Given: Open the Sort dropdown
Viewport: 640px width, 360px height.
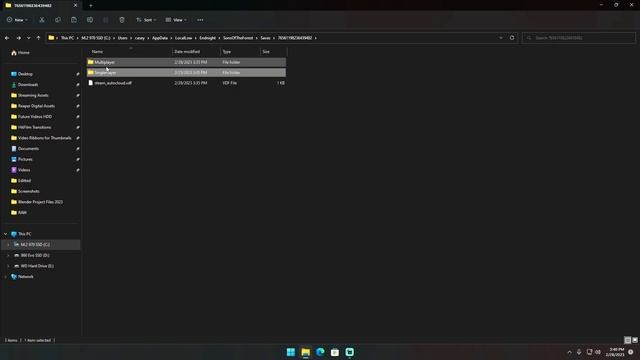Looking at the screenshot, I should [x=146, y=20].
